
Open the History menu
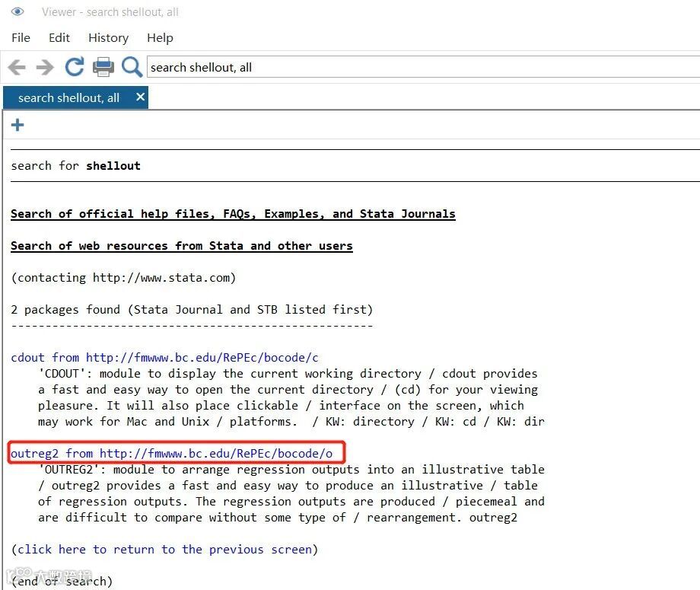109,38
